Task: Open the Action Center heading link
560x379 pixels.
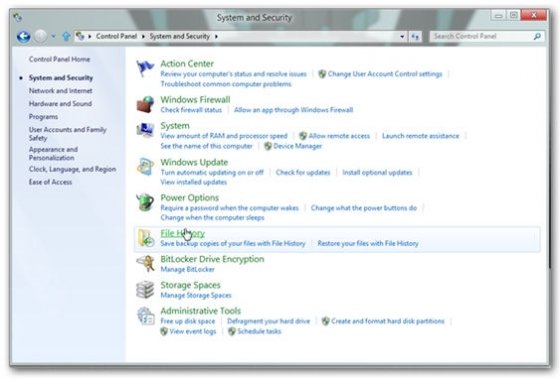Action: click(x=187, y=64)
